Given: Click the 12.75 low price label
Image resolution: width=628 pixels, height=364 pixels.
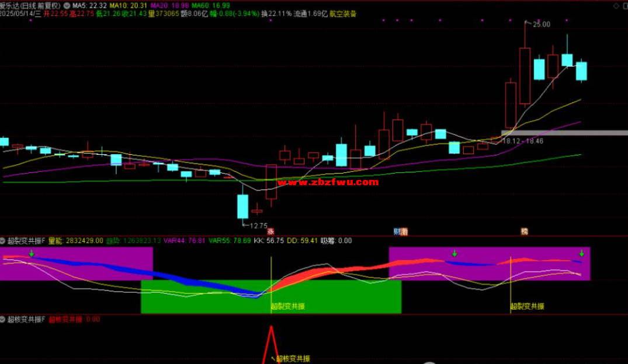Looking at the screenshot, I should coord(258,225).
